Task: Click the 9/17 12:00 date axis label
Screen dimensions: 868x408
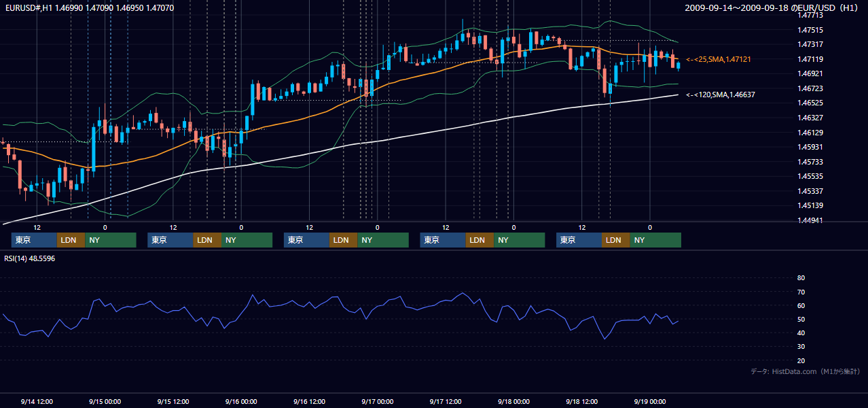Action: click(x=446, y=402)
